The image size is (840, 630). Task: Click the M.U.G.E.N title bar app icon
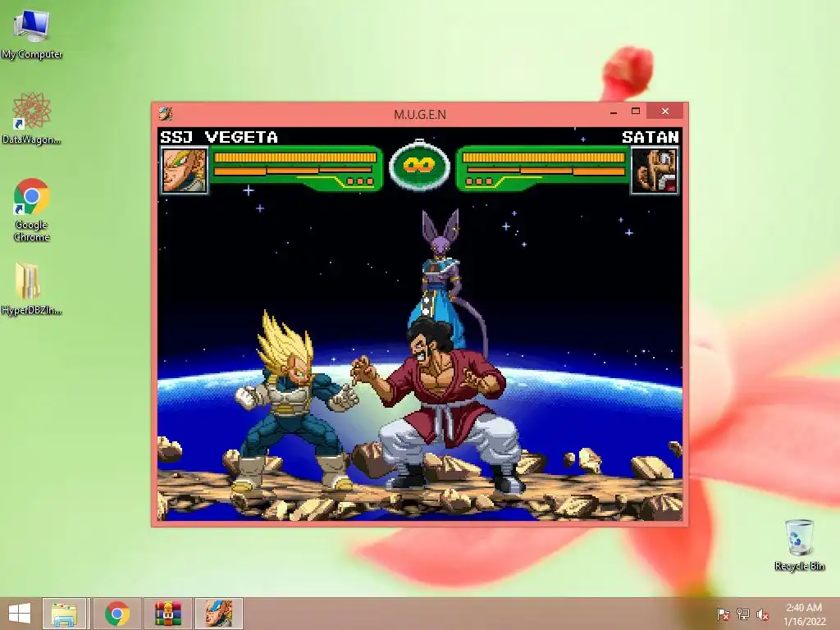coord(166,113)
